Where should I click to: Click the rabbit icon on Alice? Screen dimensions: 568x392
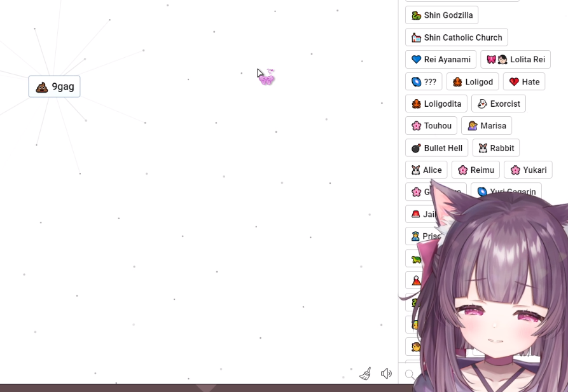(x=416, y=170)
